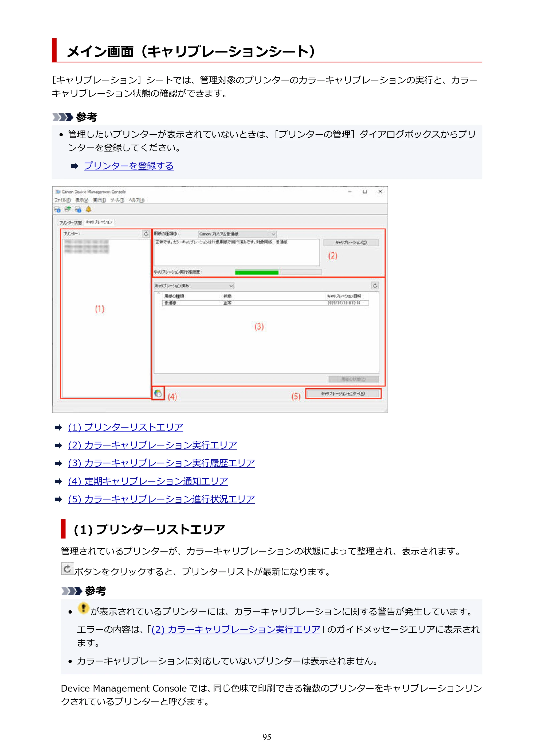Select the 普通紙 row in the history table

coord(265,303)
